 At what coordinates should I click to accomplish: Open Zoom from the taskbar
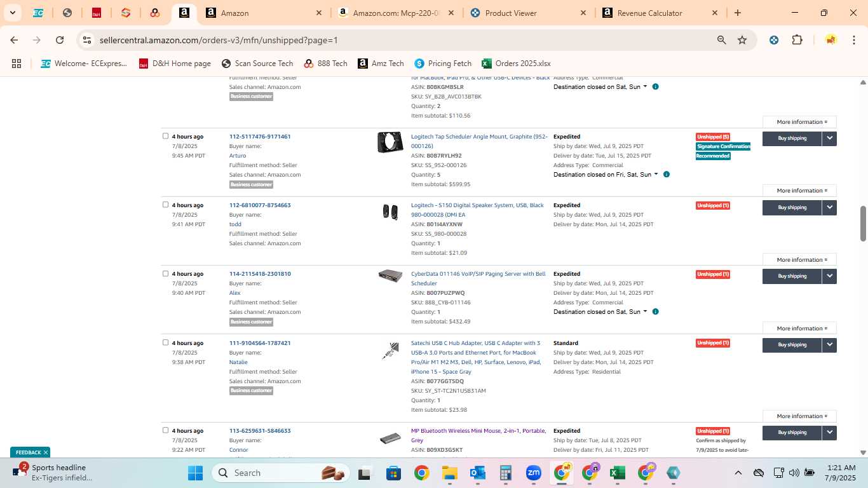(x=534, y=473)
